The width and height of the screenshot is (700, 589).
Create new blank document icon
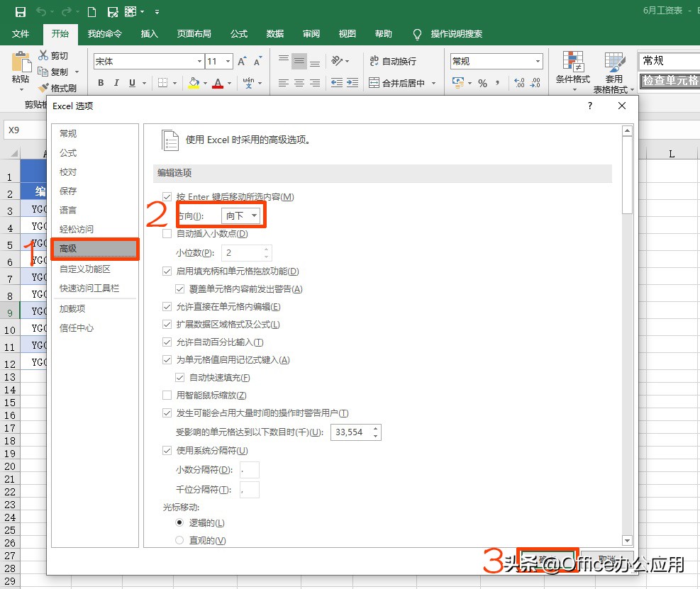(91, 12)
